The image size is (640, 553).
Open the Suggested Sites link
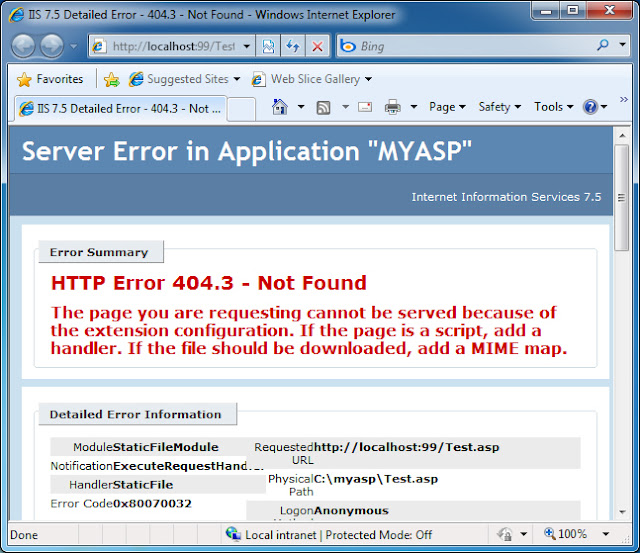(x=184, y=79)
